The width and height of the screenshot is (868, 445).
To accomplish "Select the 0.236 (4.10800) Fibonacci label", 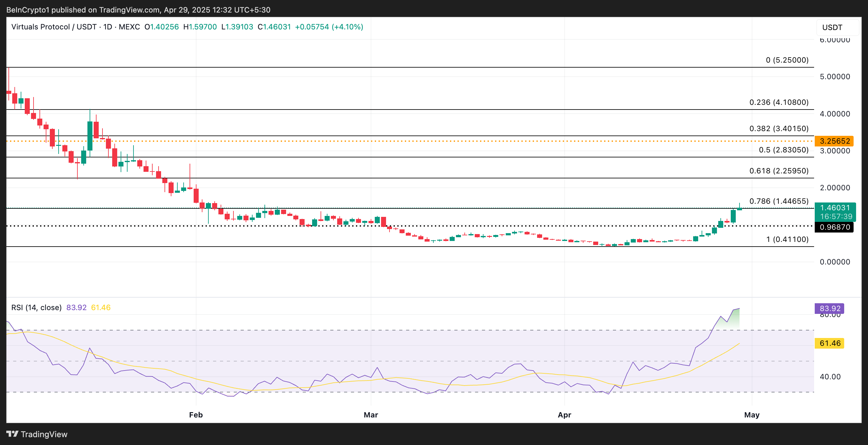I will pos(779,102).
